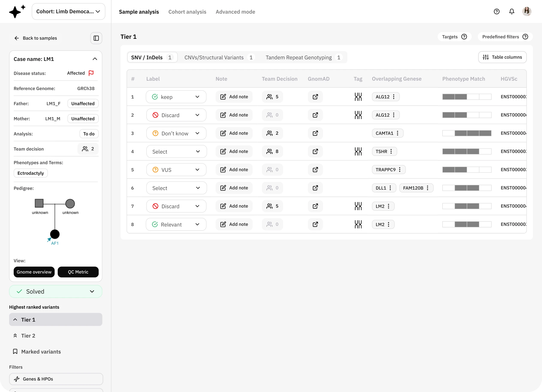Click team decision 5 in row 1

272,97
